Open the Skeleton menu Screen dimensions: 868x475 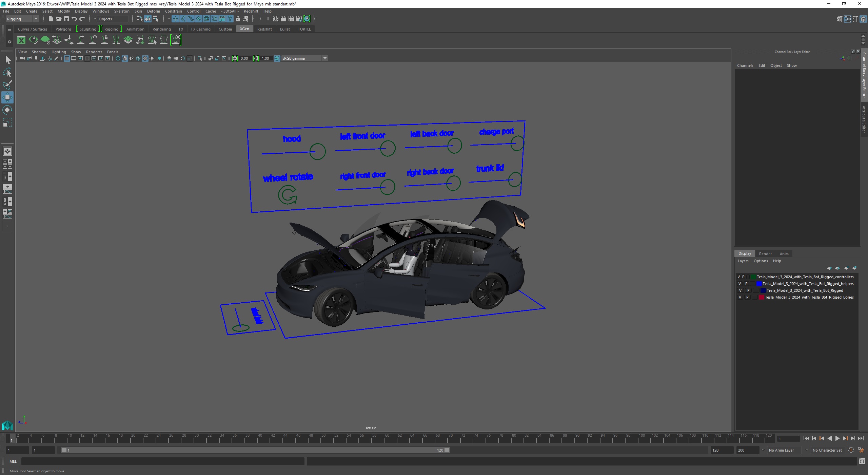click(x=122, y=11)
